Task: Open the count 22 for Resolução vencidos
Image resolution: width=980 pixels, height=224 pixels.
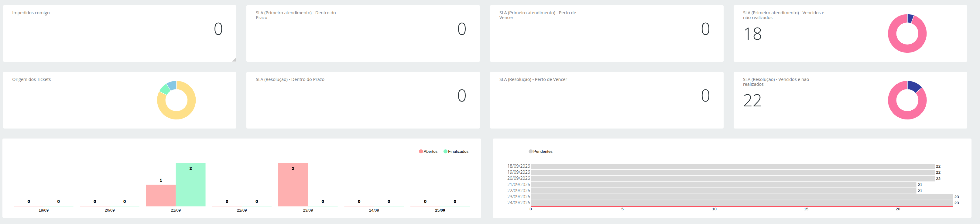Action: pos(752,101)
